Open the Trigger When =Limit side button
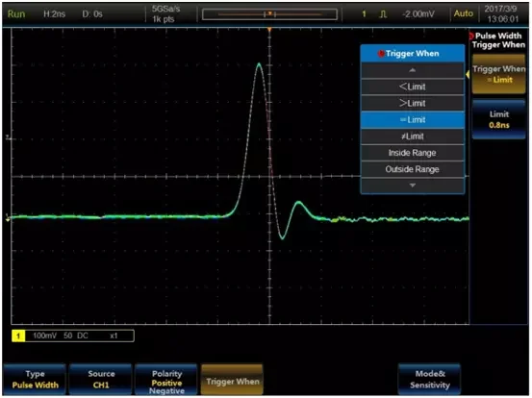532x398 pixels. tap(498, 74)
